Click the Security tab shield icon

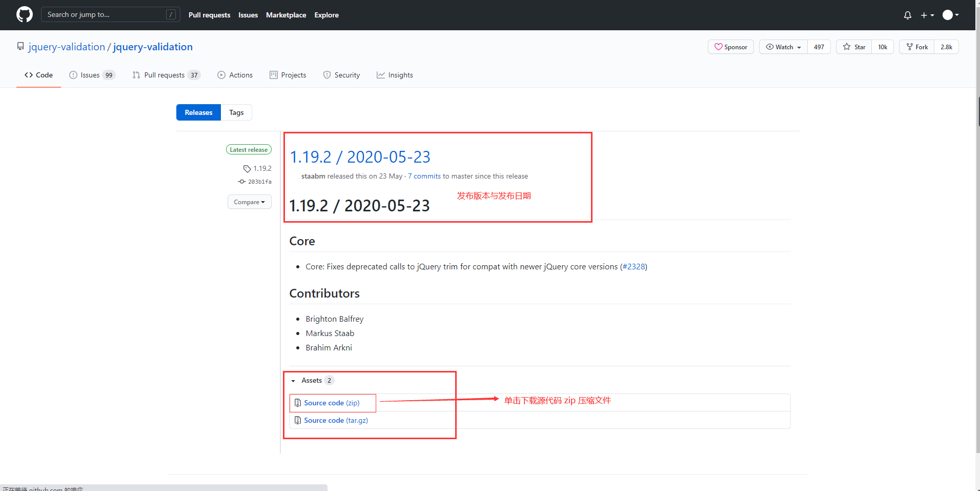tap(327, 75)
